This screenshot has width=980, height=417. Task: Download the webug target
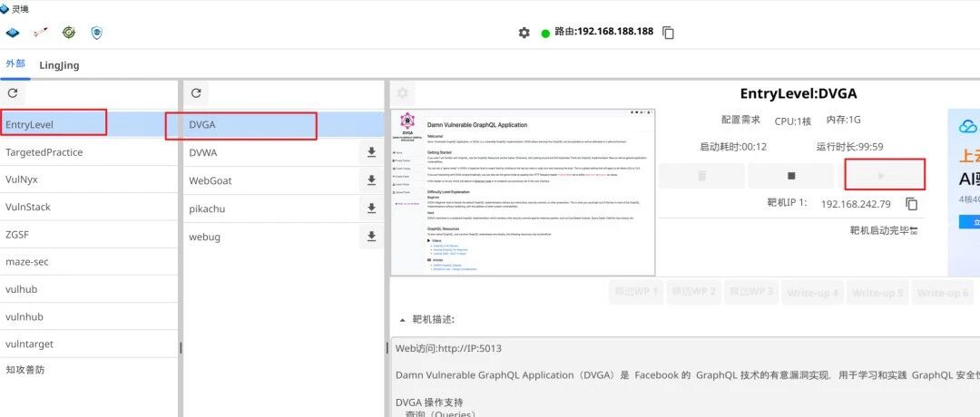click(x=371, y=237)
